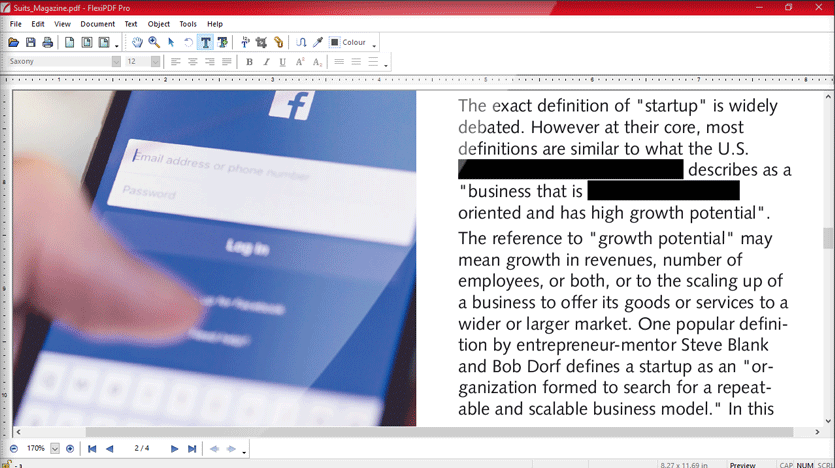This screenshot has width=835, height=468.
Task: Select the two-page layout icon
Action: [86, 43]
